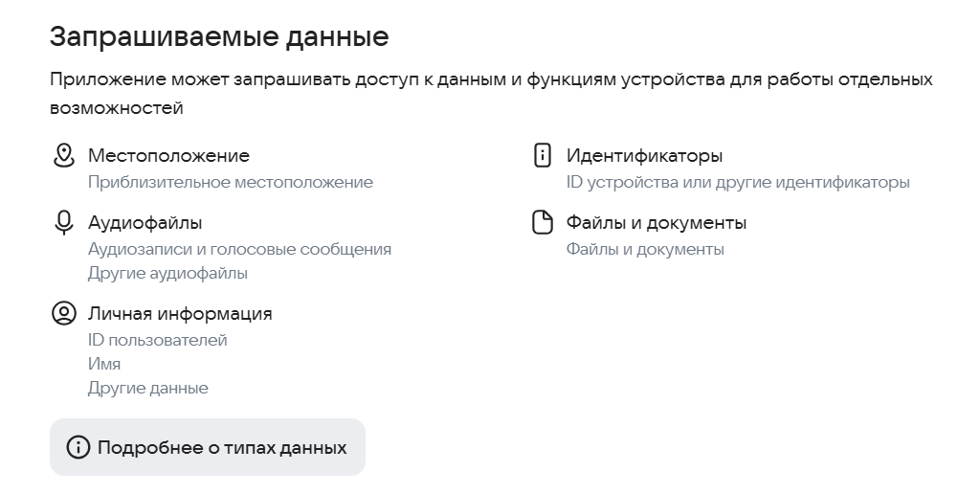This screenshot has width=980, height=494.
Task: Click Приблизительное местоположение description
Action: [230, 183]
